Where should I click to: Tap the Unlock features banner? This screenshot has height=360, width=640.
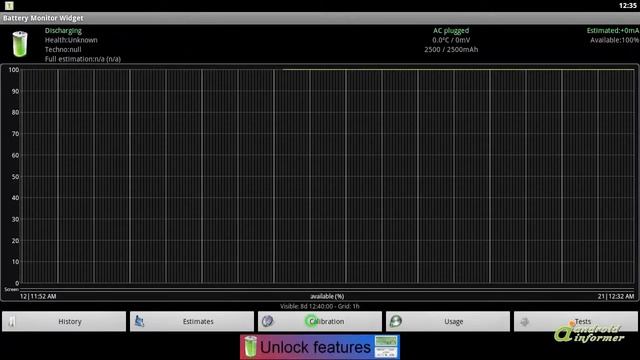pos(320,347)
